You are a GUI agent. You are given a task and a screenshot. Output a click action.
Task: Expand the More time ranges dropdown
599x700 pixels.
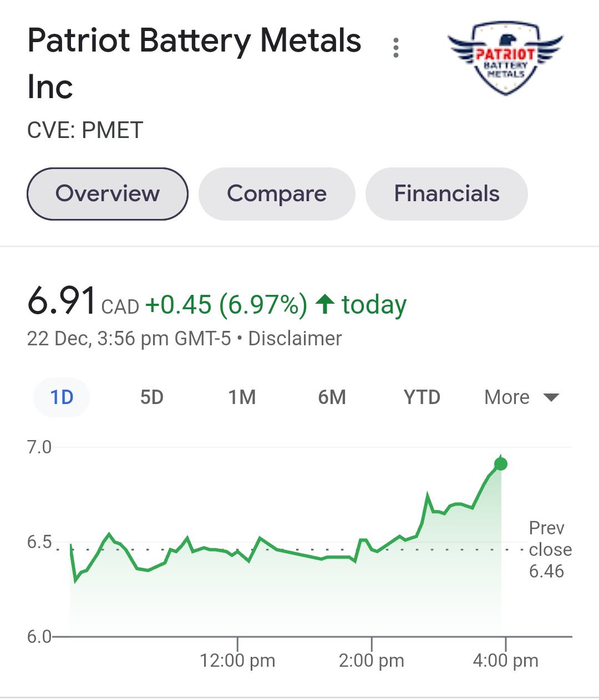tap(522, 397)
